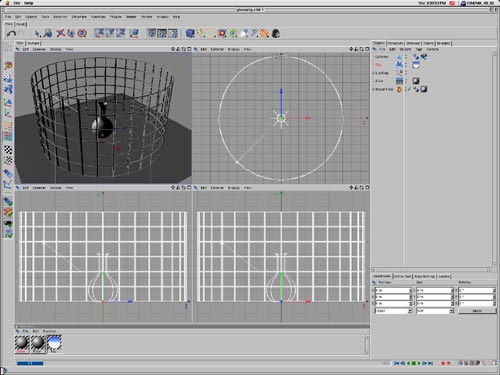
Task: Click the Position X input field
Action: [394, 290]
